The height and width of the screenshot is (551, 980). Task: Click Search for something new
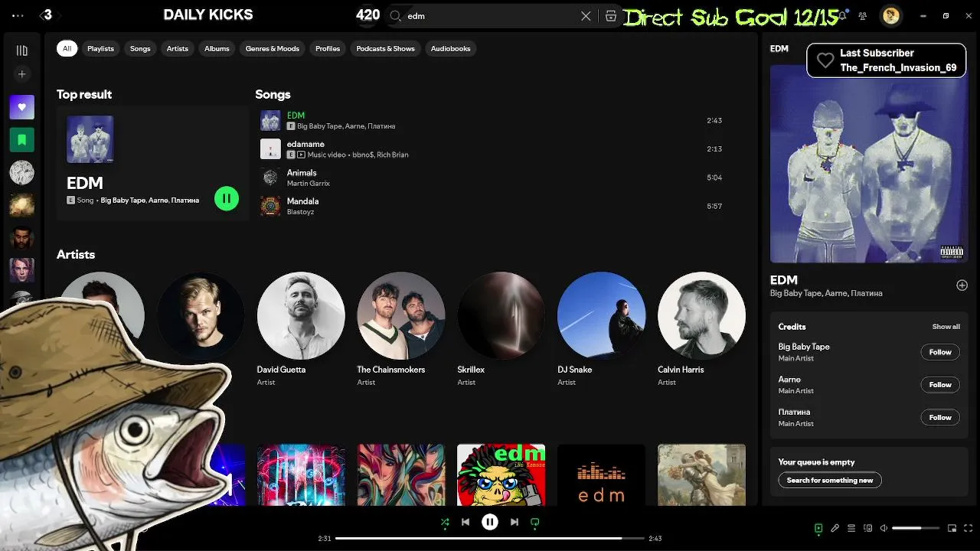[830, 481]
